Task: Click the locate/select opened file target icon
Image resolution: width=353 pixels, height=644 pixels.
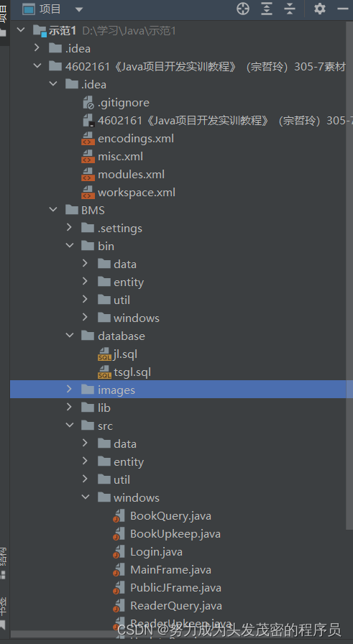Action: point(243,9)
